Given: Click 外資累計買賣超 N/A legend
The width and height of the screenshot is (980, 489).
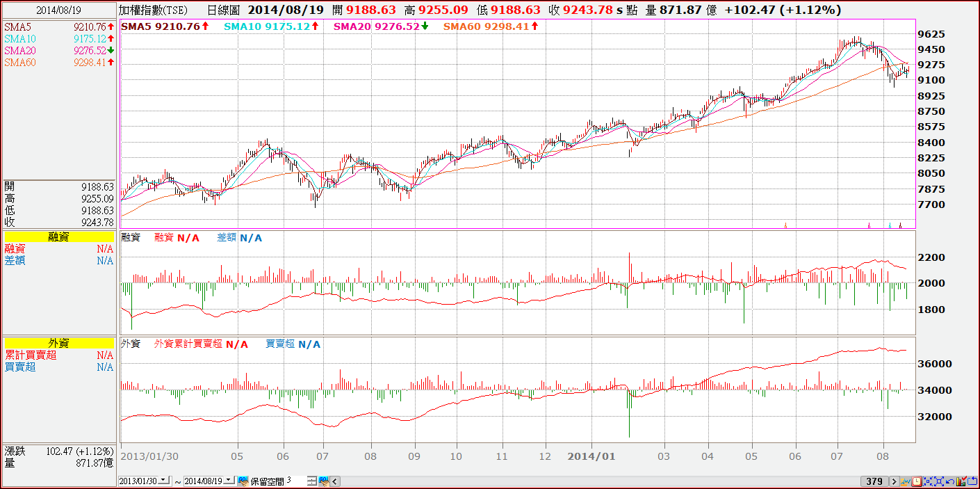Looking at the screenshot, I should 201,344.
